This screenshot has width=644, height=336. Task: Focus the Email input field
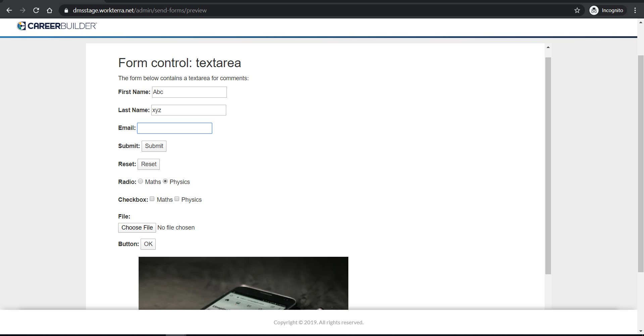(175, 128)
